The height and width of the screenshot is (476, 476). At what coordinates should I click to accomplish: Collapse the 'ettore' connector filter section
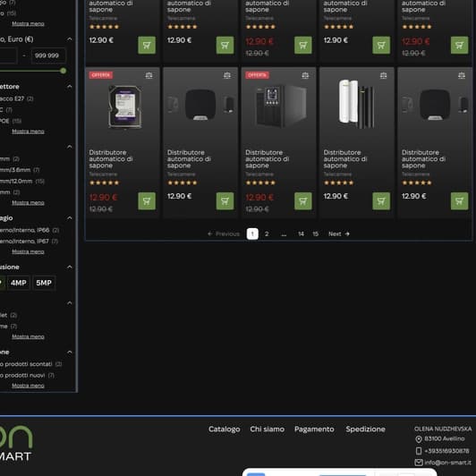70,87
